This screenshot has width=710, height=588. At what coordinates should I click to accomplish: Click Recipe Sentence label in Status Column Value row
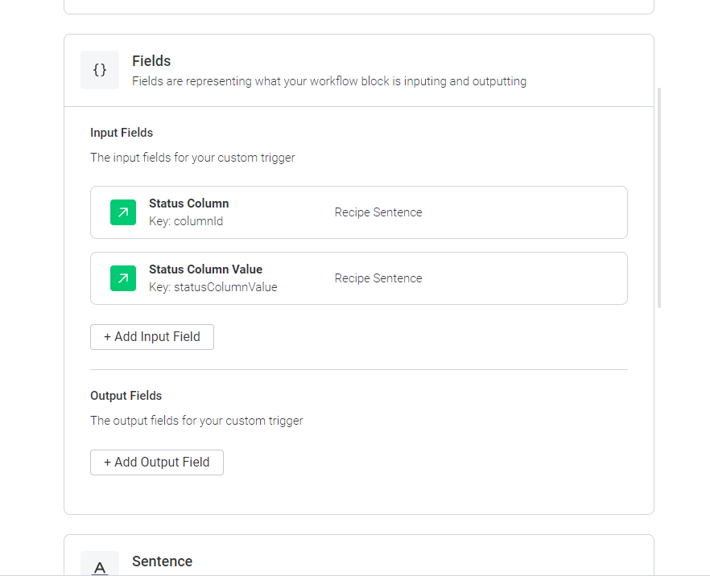click(378, 278)
